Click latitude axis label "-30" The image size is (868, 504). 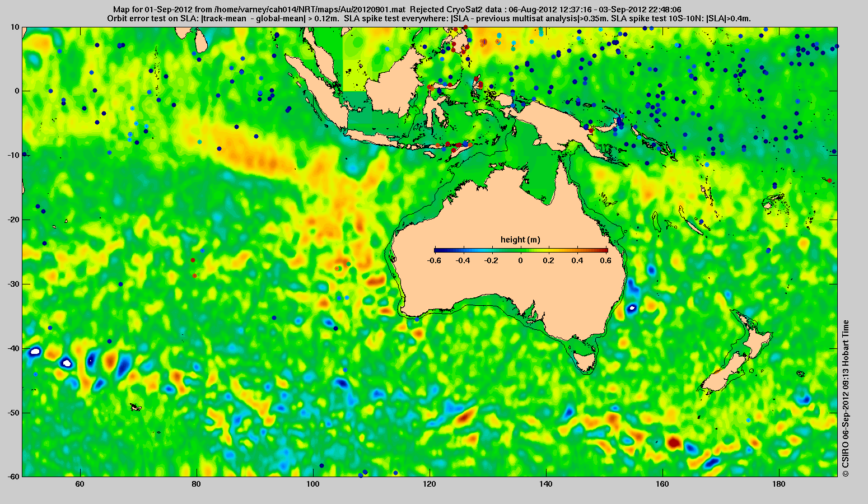[13, 284]
